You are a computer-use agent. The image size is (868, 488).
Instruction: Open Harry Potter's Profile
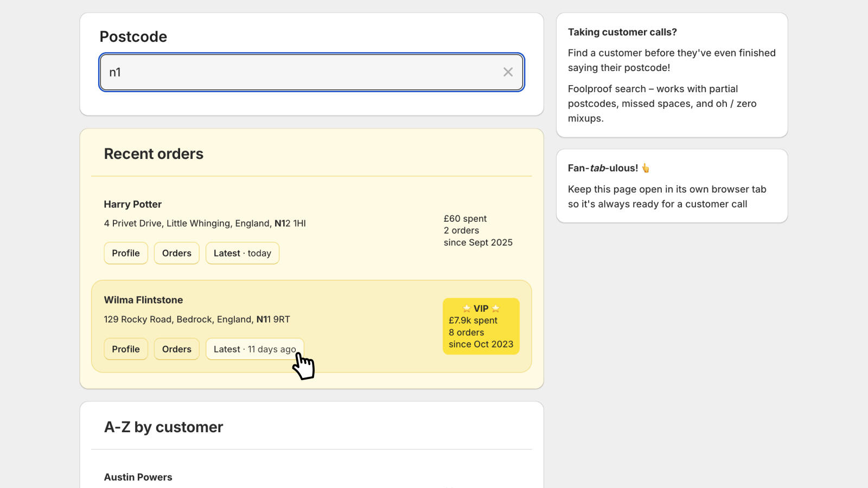(x=126, y=253)
